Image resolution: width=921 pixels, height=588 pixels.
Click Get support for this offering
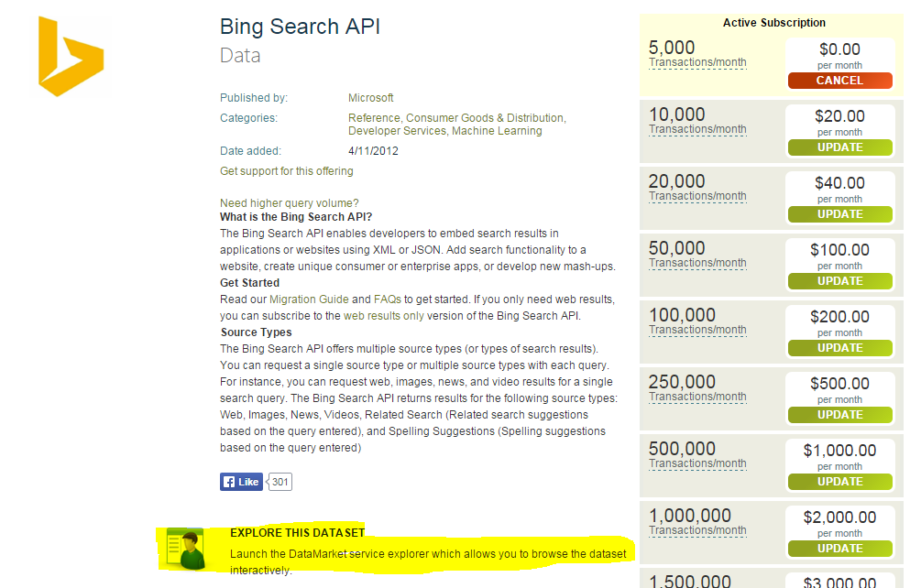tap(287, 171)
